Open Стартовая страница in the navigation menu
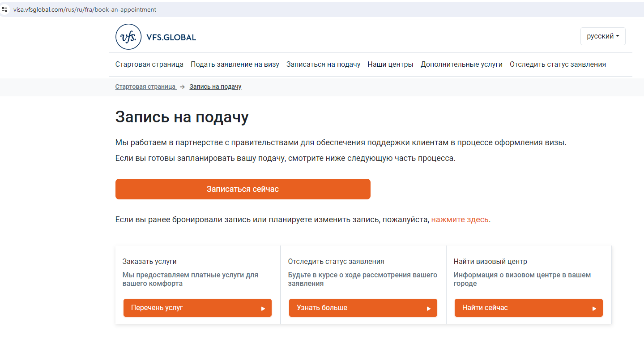 point(149,64)
